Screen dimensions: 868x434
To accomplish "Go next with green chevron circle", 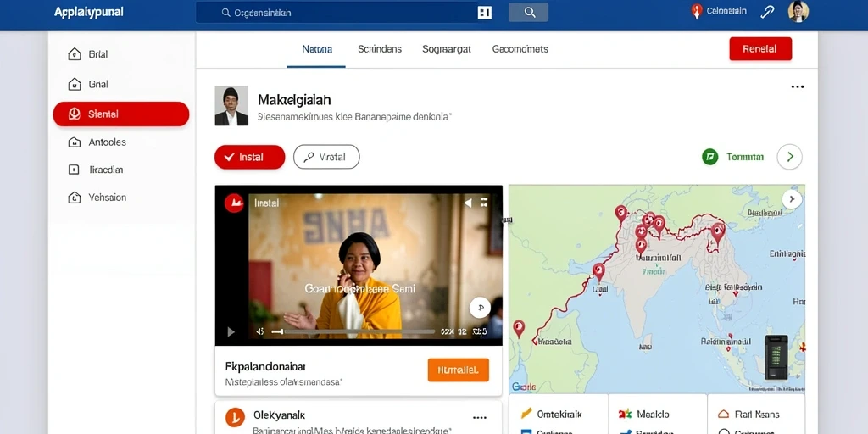I will coord(789,157).
